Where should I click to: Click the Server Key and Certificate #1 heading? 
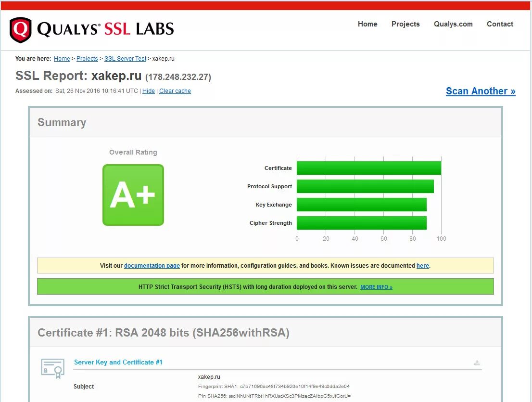click(118, 362)
